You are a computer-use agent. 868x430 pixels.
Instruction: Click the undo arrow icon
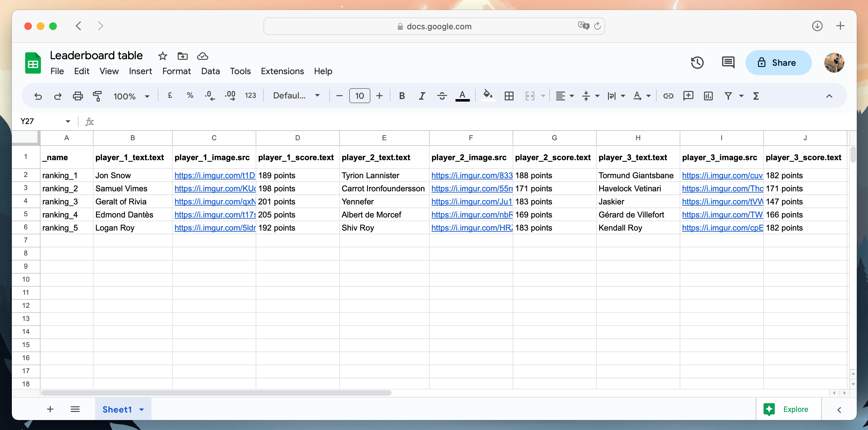(38, 96)
